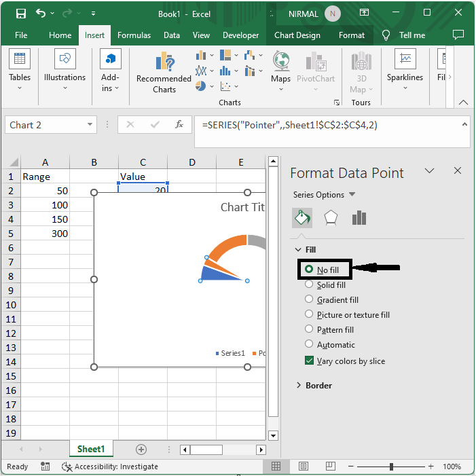The height and width of the screenshot is (476, 476).
Task: Select the No fill option
Action: [323, 270]
